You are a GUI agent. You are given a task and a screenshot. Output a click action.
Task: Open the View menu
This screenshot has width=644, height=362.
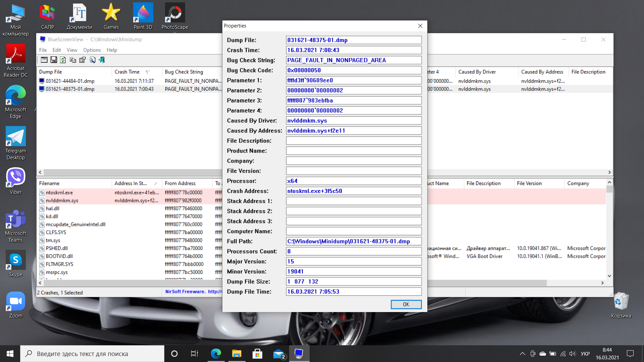[72, 50]
